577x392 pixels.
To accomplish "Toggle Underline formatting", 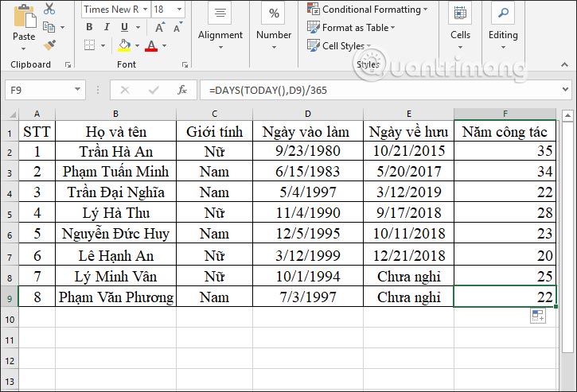I will click(124, 27).
